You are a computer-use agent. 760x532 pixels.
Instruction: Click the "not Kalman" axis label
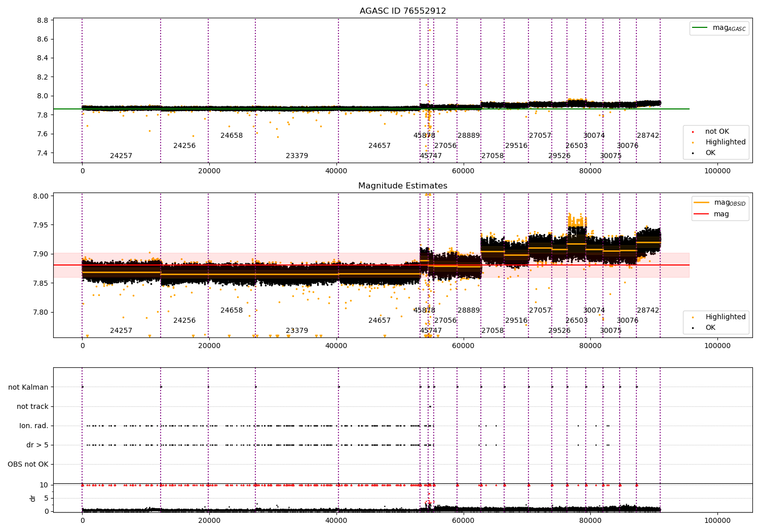click(28, 388)
